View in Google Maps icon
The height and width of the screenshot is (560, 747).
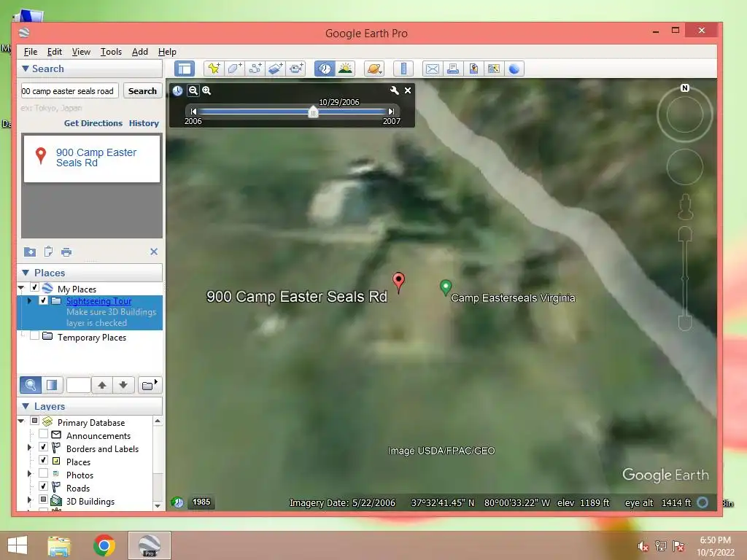click(x=494, y=69)
